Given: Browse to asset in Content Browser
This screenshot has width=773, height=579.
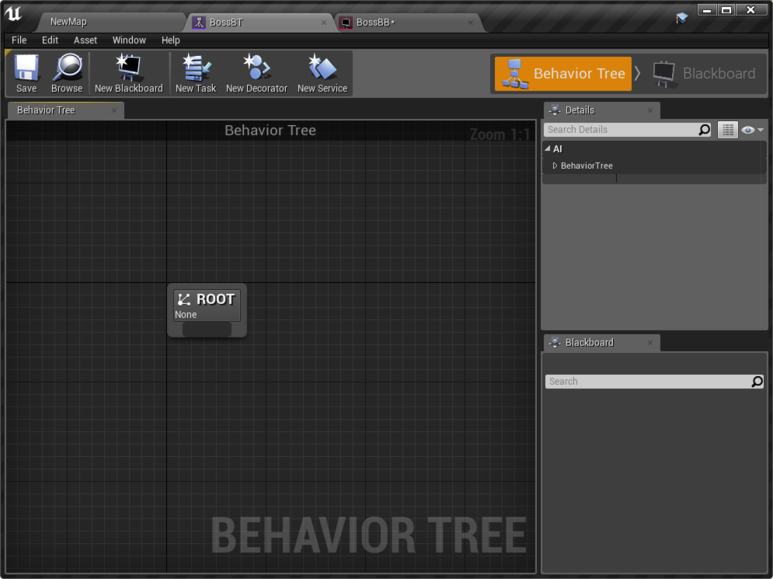Looking at the screenshot, I should click(x=67, y=73).
